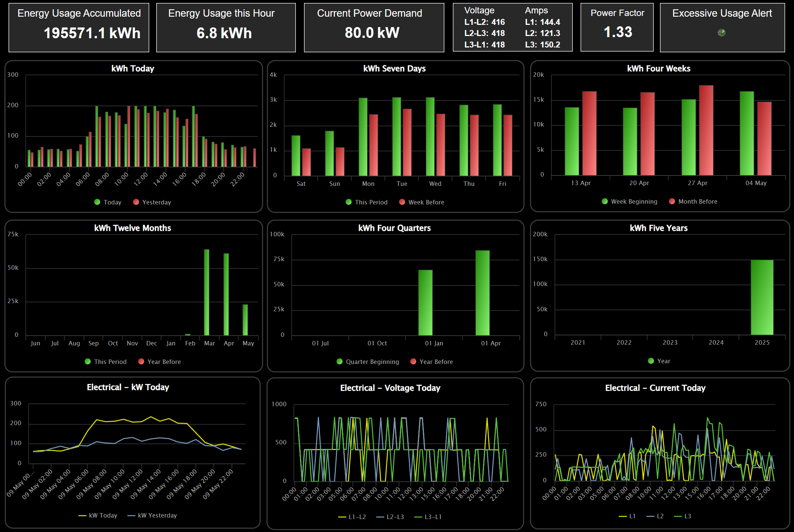Click the 80.0 kW power demand value
Screen dimensions: 794x532
(x=372, y=33)
